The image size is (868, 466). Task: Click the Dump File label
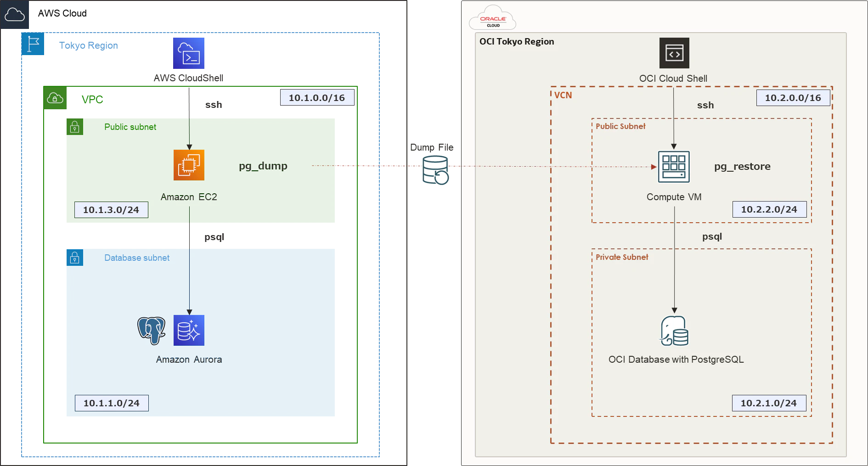coord(432,147)
